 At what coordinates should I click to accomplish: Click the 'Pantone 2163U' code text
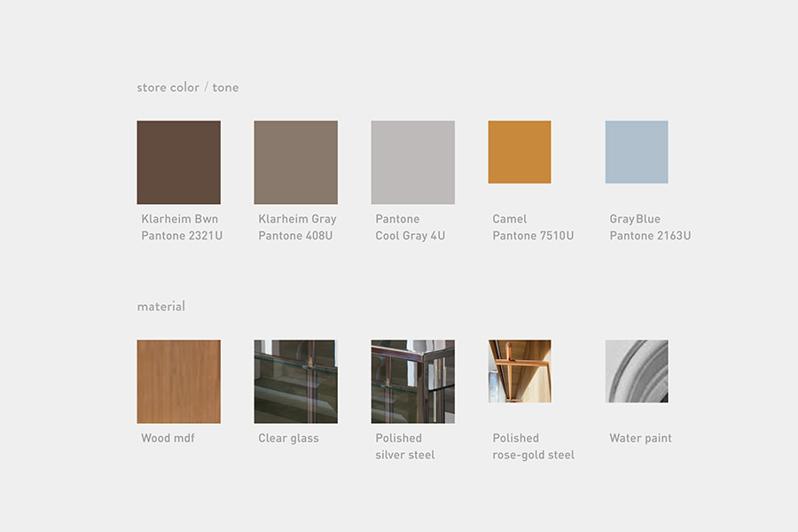pyautogui.click(x=650, y=236)
